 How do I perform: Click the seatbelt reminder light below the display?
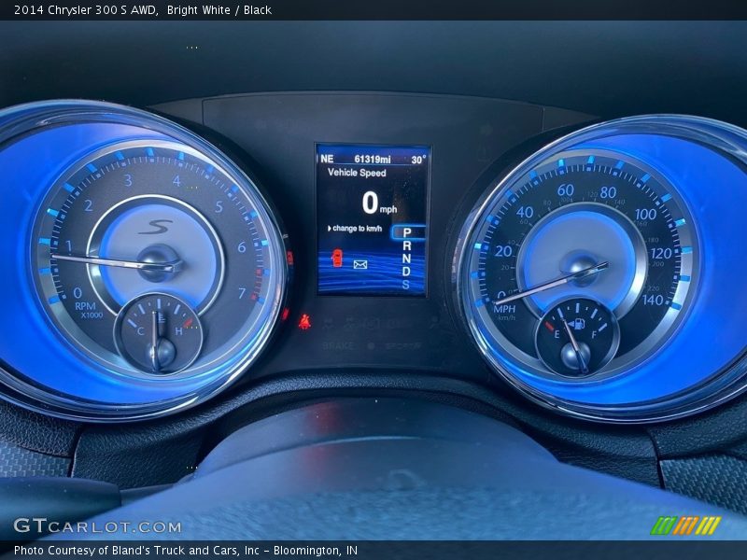pyautogui.click(x=305, y=322)
